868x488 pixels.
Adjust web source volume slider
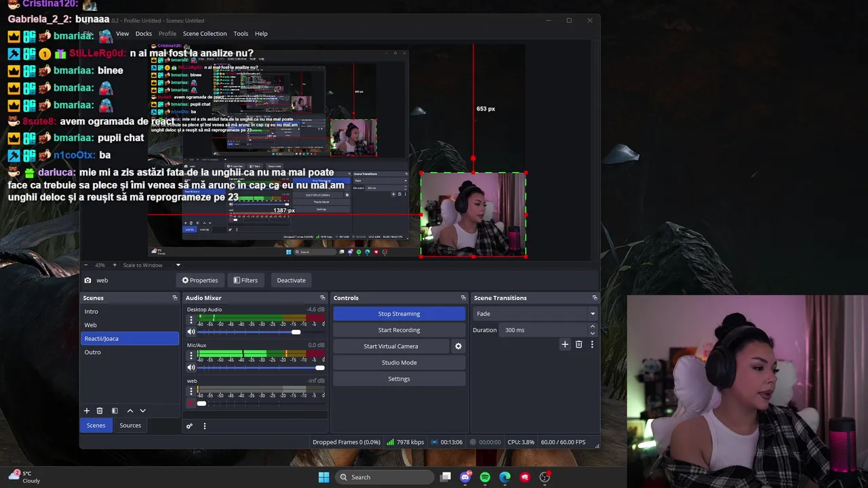tap(260, 403)
